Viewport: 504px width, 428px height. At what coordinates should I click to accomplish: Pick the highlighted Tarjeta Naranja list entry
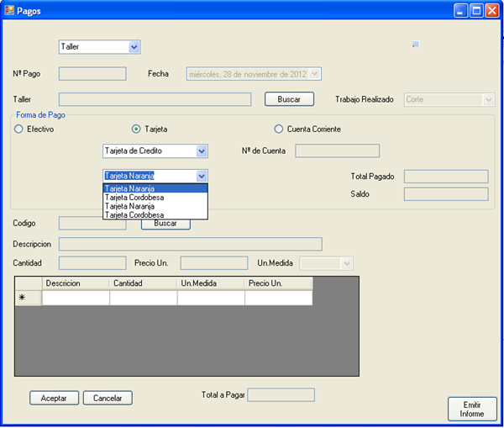(134, 188)
